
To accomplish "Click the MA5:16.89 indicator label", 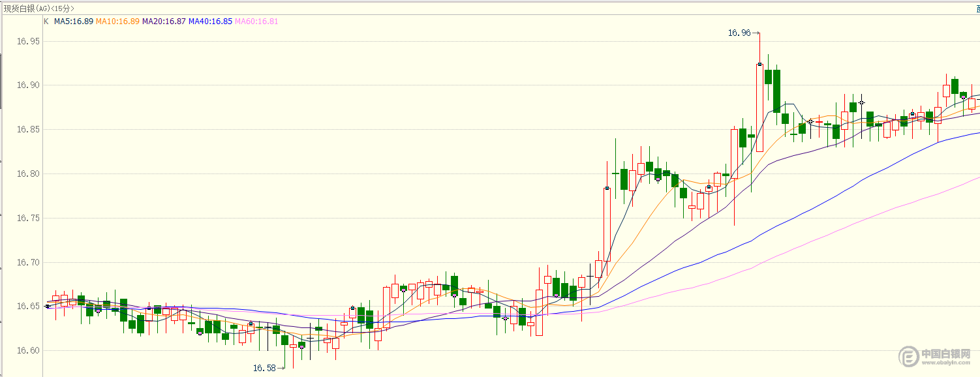I will [x=73, y=22].
